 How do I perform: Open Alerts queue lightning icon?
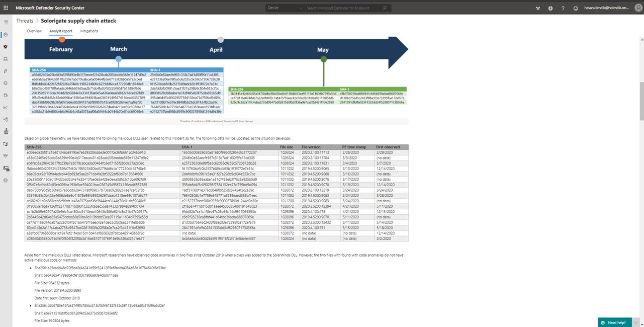[6, 71]
